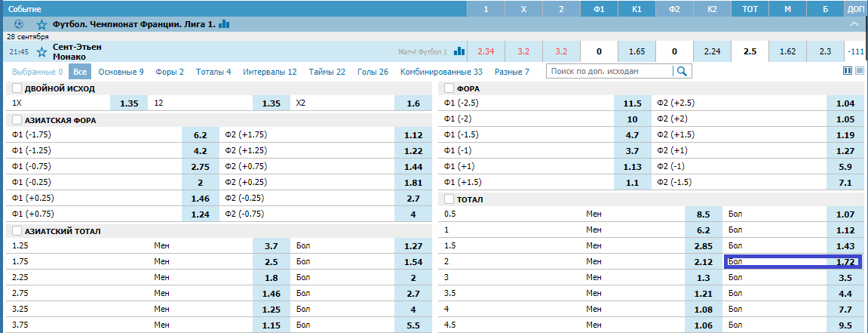Select X2 double chance odds 1.6

click(413, 103)
